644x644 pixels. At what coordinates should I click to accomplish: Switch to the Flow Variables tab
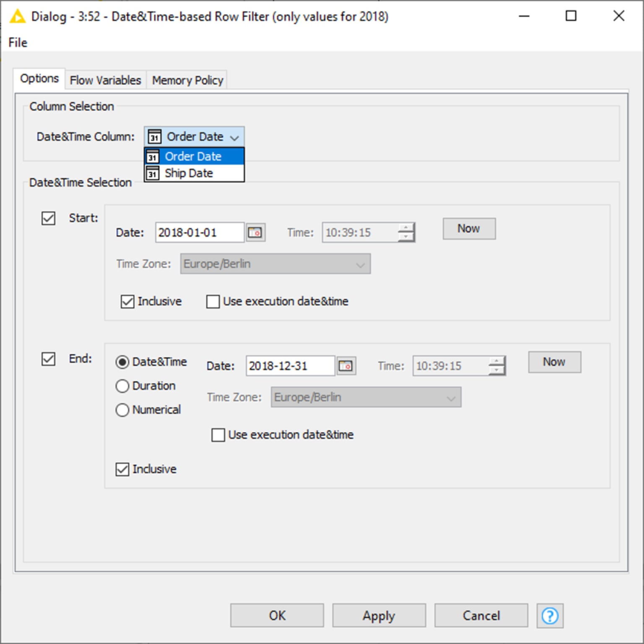click(x=105, y=80)
